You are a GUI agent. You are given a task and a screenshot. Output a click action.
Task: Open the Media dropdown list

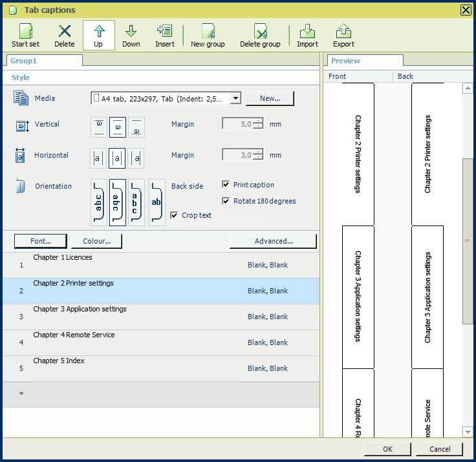[235, 98]
